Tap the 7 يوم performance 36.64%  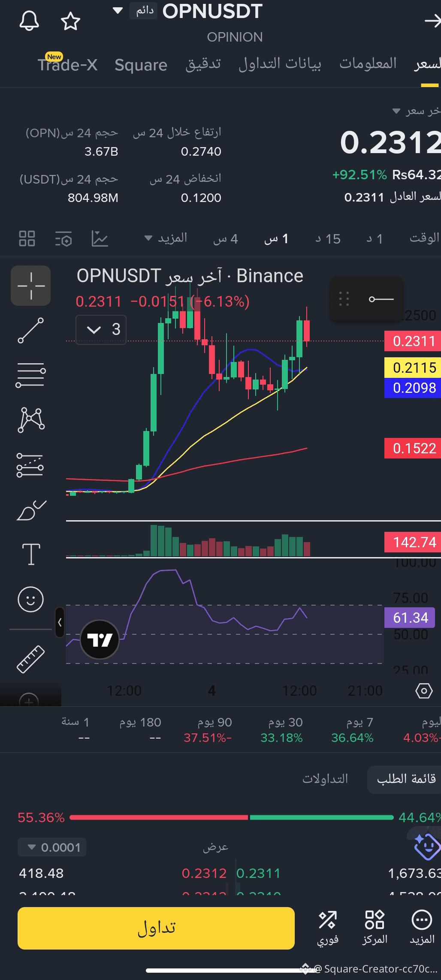(x=352, y=730)
